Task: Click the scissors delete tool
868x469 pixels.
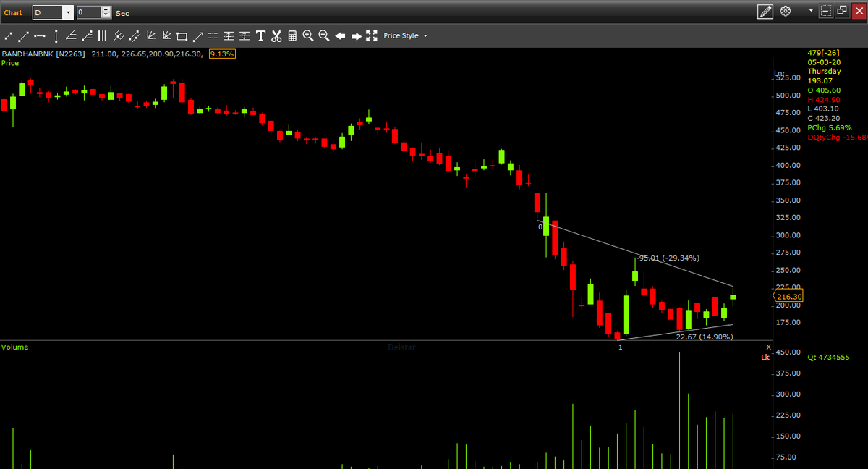Action: pos(276,35)
